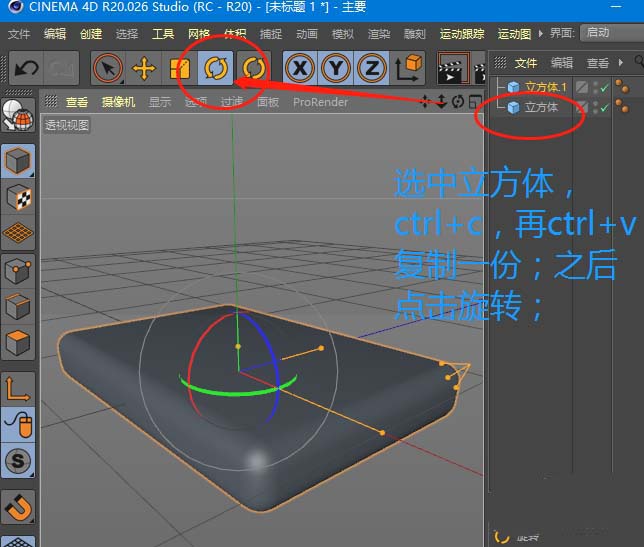Click Phong tag of 立方体
The height and width of the screenshot is (547, 644).
[x=622, y=106]
